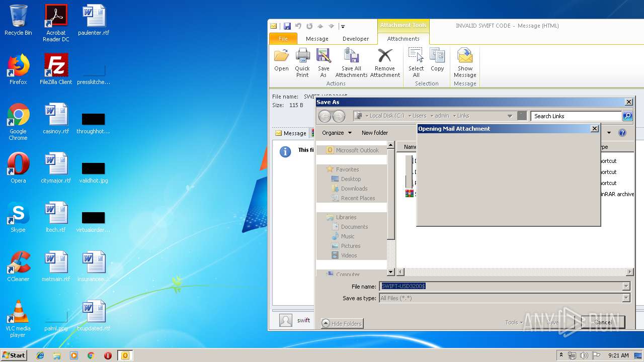
Task: Click the Cancel button in Save As
Action: (603, 322)
